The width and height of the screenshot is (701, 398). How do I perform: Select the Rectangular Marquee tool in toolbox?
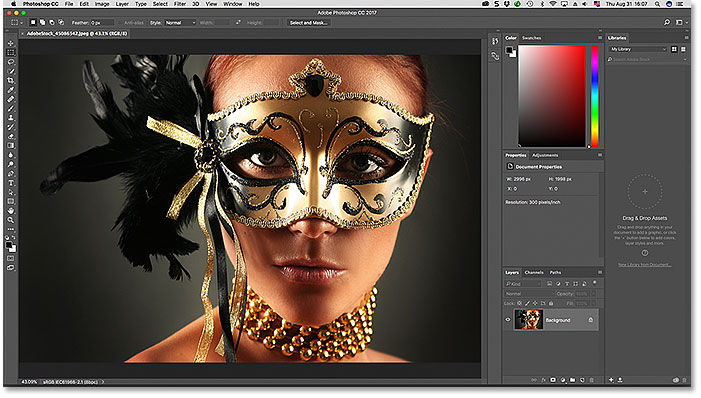(11, 53)
